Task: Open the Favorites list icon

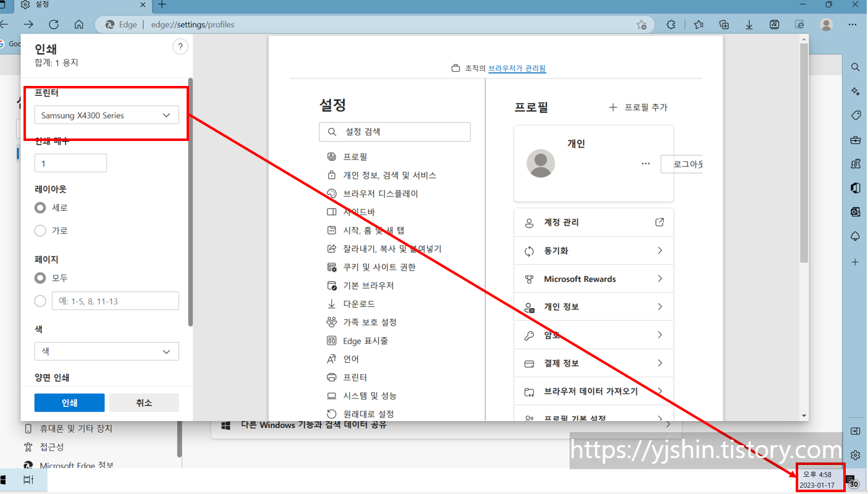Action: coord(699,25)
